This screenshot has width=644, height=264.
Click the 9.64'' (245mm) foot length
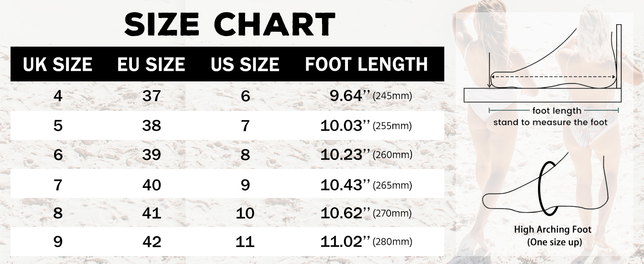[370, 96]
